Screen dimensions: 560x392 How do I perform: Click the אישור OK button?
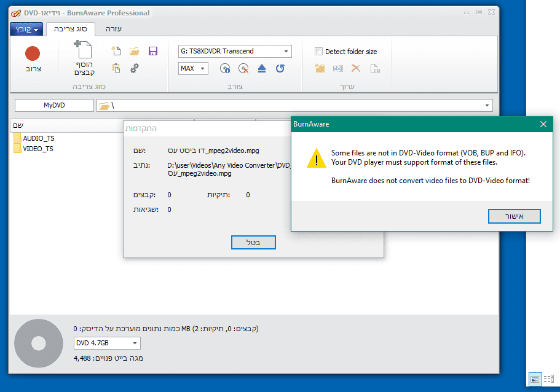click(514, 216)
